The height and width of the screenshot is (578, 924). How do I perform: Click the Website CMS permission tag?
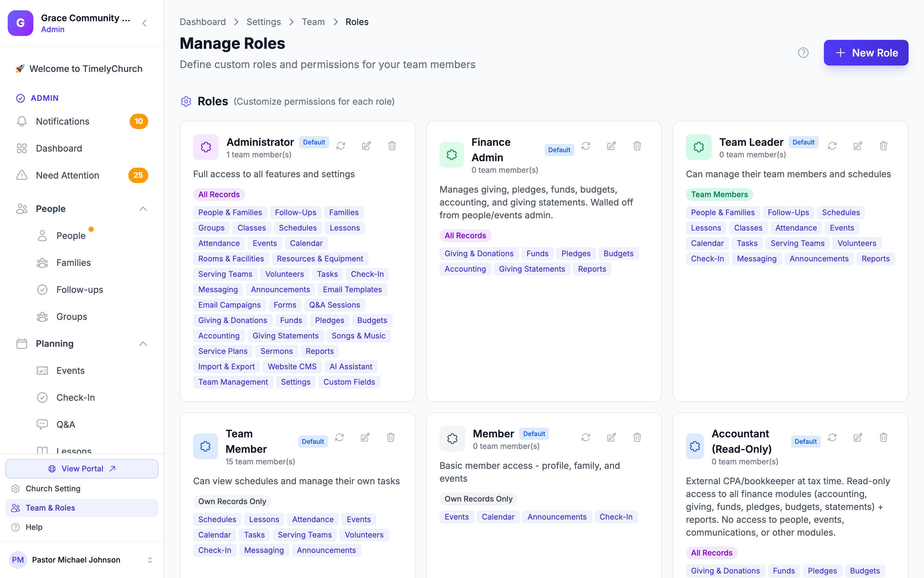(x=292, y=367)
